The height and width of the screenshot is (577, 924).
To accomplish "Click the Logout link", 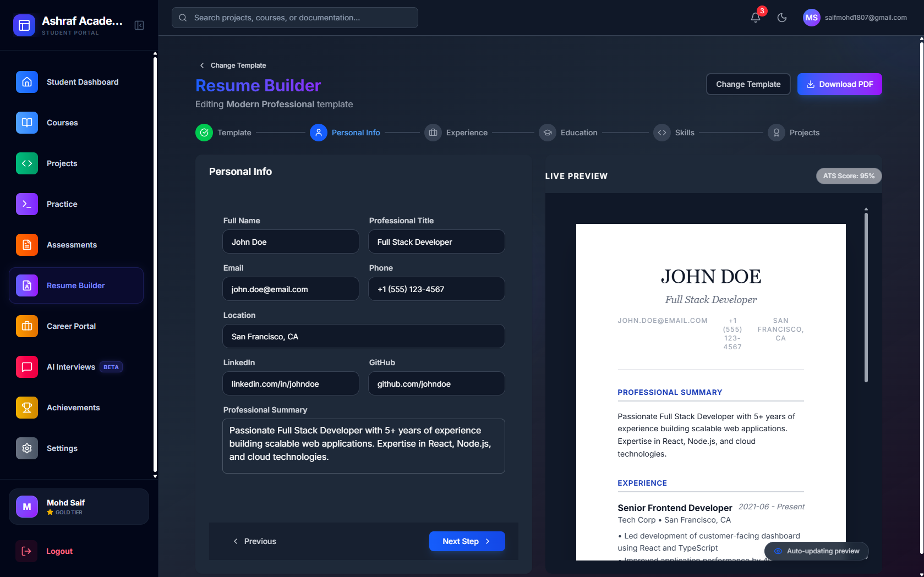I will [x=59, y=551].
